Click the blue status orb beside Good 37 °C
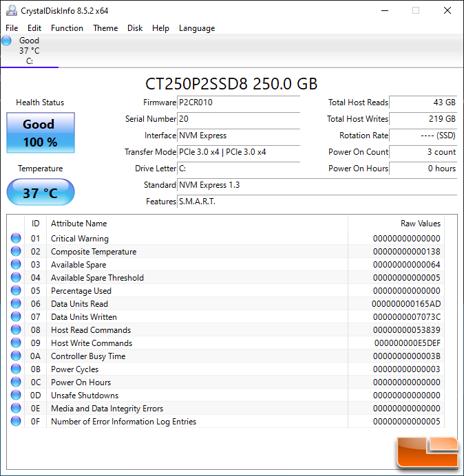The width and height of the screenshot is (464, 476). point(6,41)
